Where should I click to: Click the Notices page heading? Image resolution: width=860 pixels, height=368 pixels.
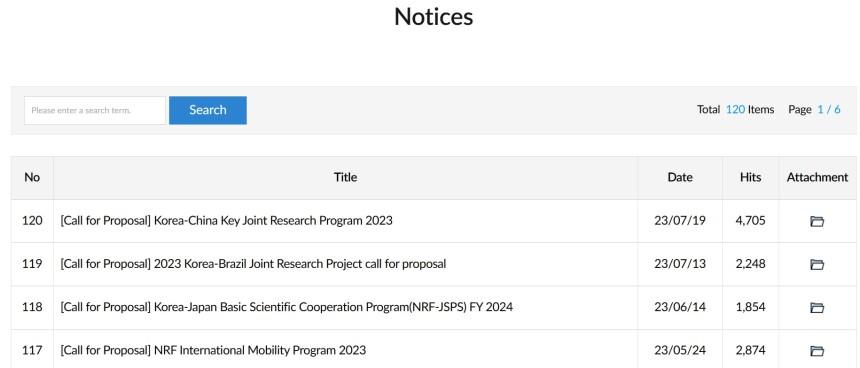pyautogui.click(x=433, y=16)
